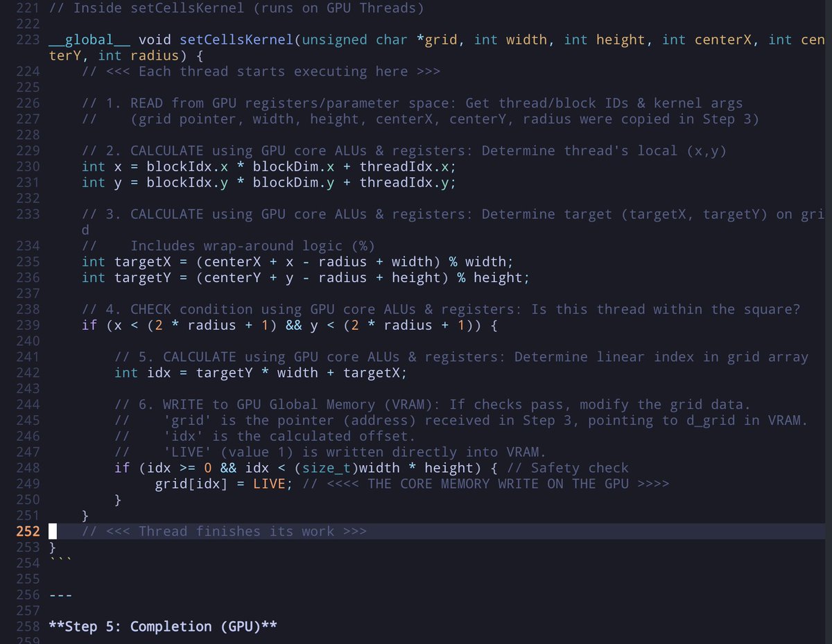Click 'Inside setCellsKernel (runs on GPU Threads)' comment
The width and height of the screenshot is (832, 644).
click(x=236, y=8)
